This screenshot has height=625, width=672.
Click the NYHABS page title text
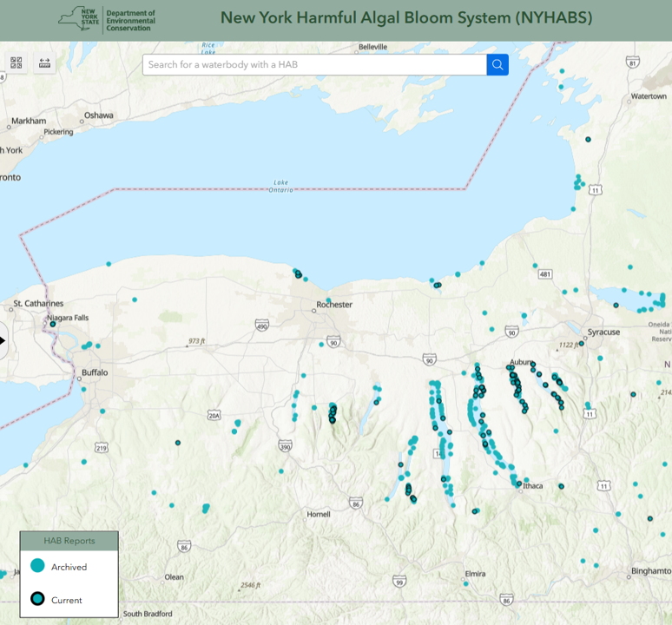pos(406,18)
